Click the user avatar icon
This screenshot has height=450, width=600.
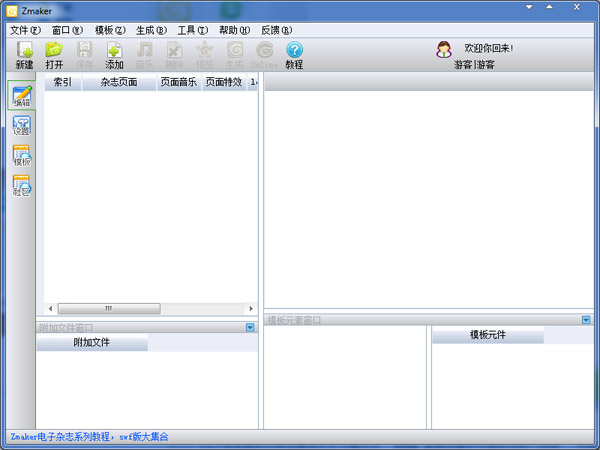point(444,49)
